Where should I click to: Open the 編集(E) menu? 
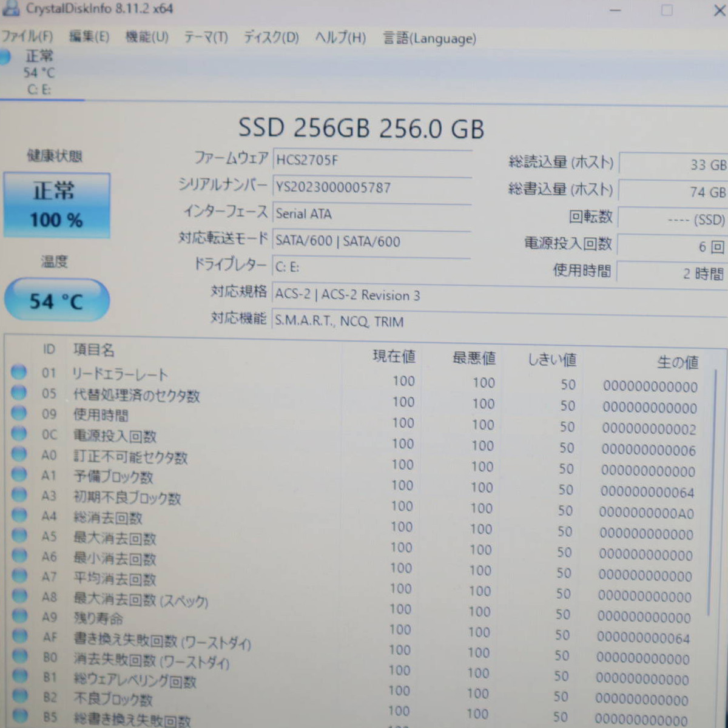89,36
